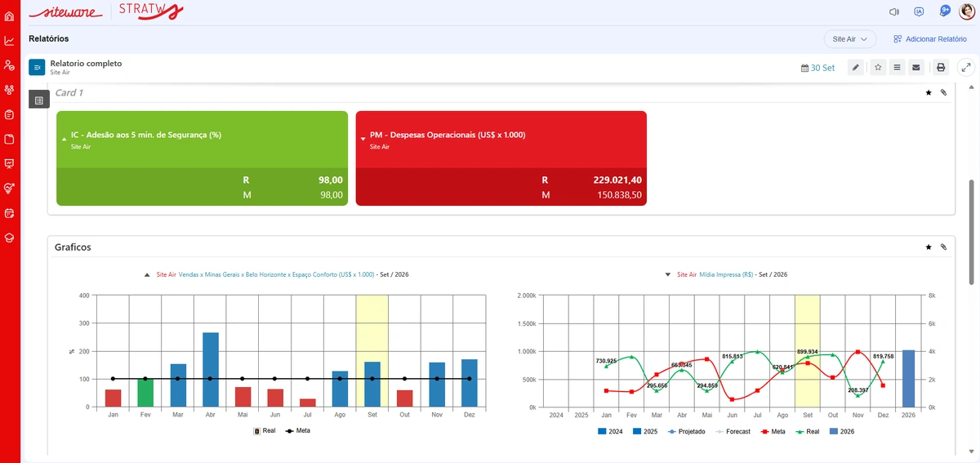Image resolution: width=980 pixels, height=463 pixels.
Task: Open notifications with 9+ badge
Action: tap(945, 11)
